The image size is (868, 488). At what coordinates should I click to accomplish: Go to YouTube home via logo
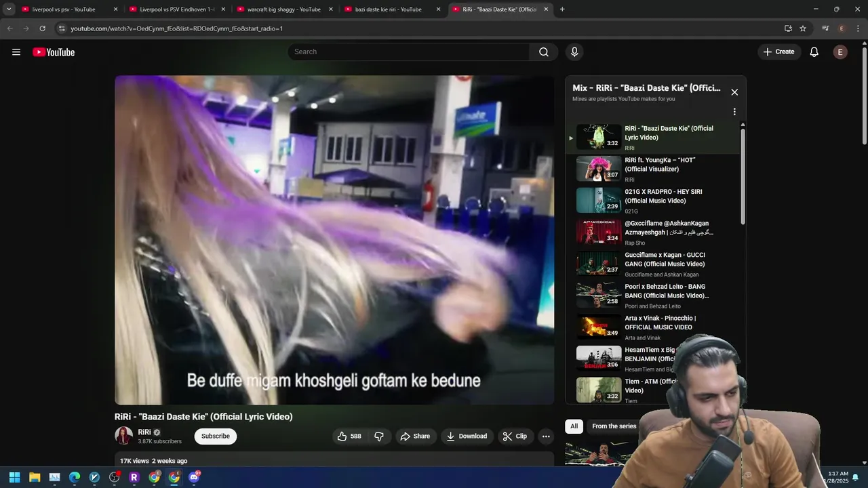tap(54, 52)
